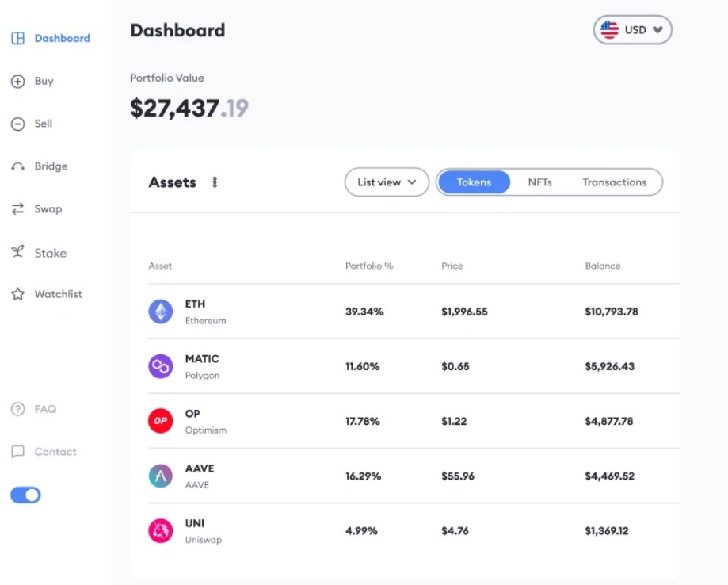This screenshot has width=728, height=585.
Task: Select the MATIC Polygon row
Action: point(396,365)
